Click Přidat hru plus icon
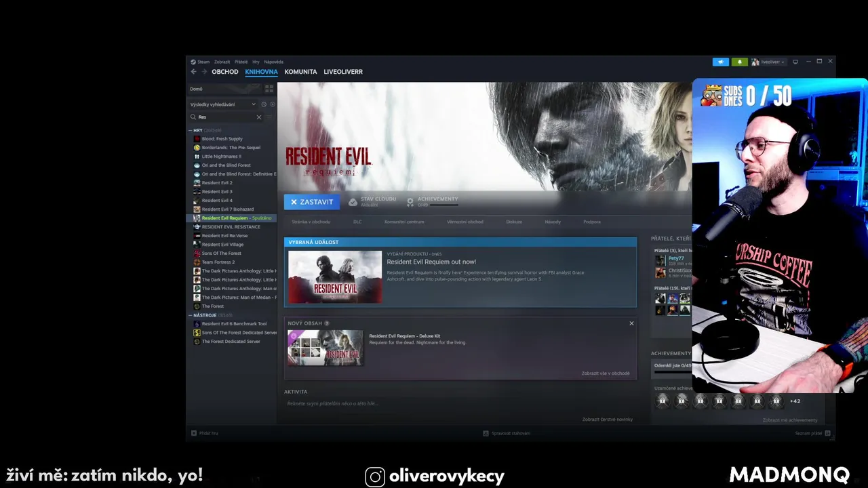Screen dimensions: 868x488 coord(194,433)
